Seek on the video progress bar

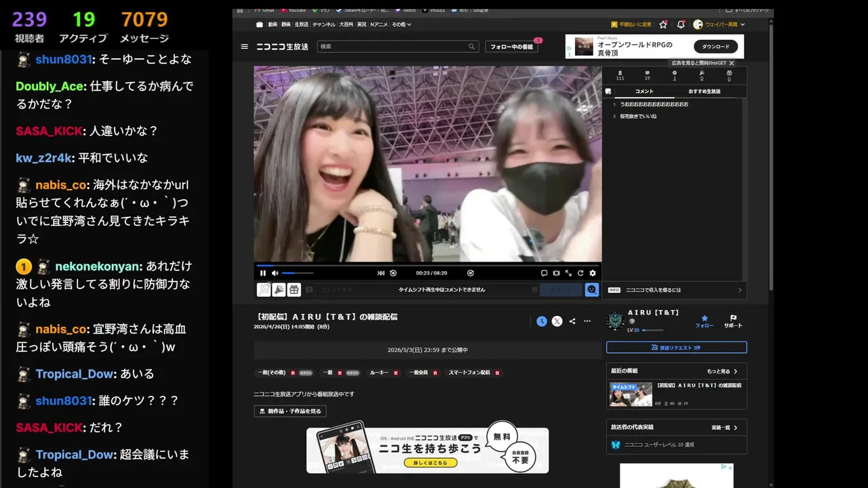(427, 265)
